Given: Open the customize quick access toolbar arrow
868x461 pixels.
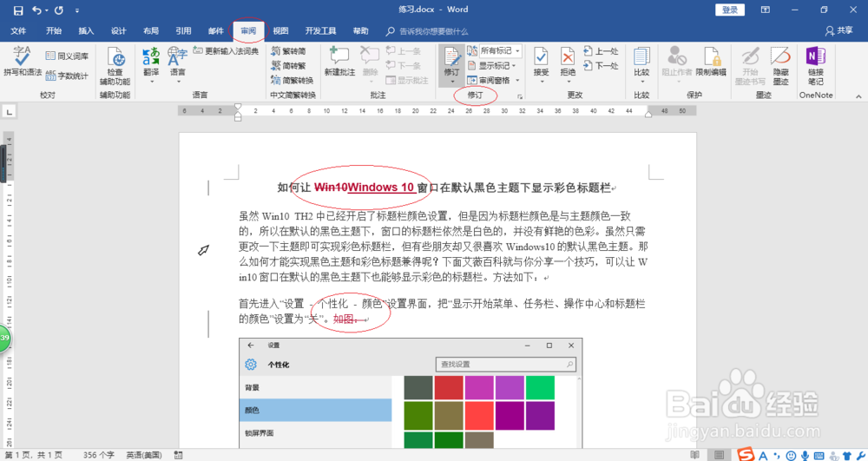Looking at the screenshot, I should 77,10.
